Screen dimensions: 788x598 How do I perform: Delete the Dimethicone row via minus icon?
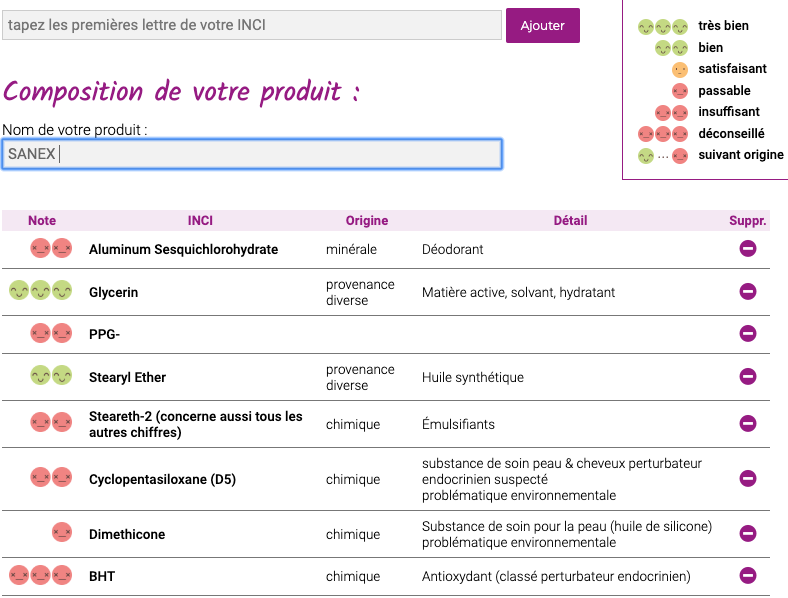coord(748,533)
